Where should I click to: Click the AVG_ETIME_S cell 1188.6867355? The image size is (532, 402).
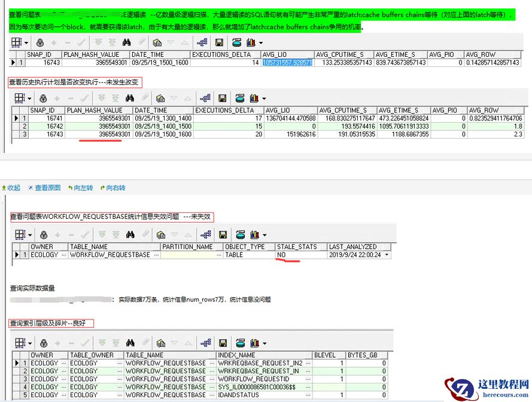tap(403, 135)
